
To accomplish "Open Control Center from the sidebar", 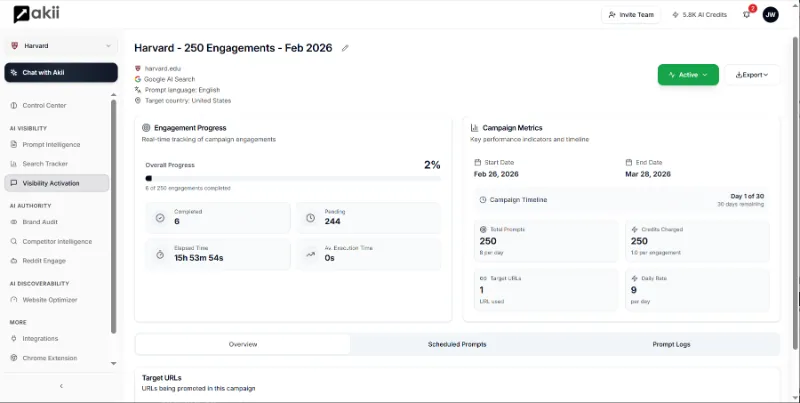I will click(44, 105).
